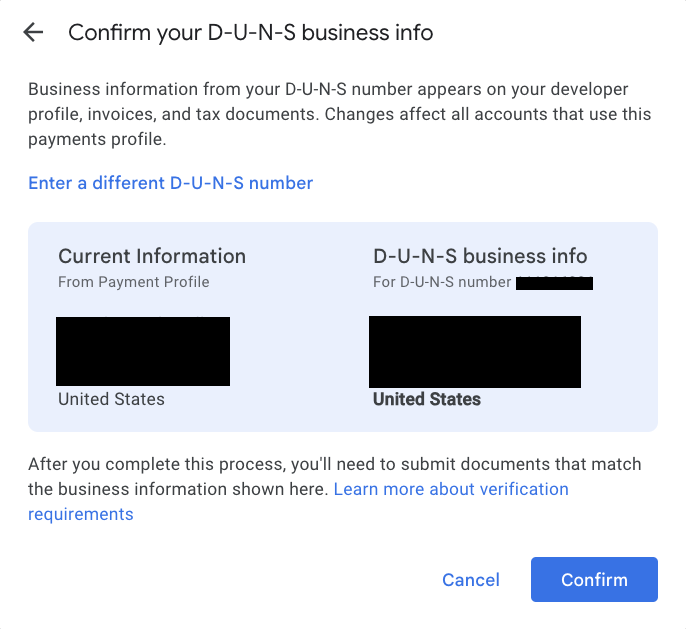Screen dimensions: 686x629
Task: Click the 'From Payment Profile' subtitle
Action: pyautogui.click(x=133, y=282)
